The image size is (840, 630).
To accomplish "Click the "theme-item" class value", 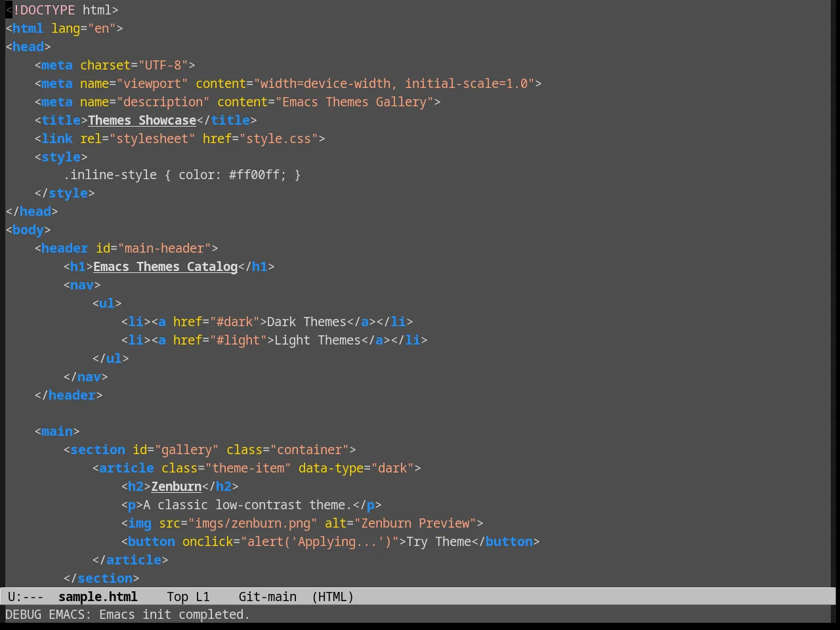I will 248,468.
